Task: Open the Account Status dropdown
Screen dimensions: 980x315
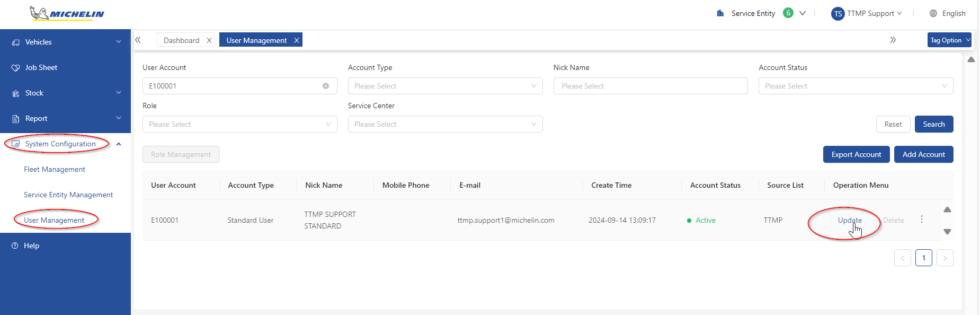Action: pos(856,86)
